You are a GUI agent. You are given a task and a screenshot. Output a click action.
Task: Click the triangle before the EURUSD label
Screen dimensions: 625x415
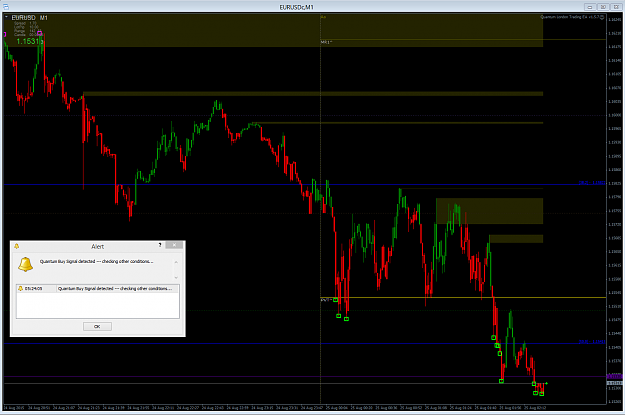pyautogui.click(x=6, y=18)
